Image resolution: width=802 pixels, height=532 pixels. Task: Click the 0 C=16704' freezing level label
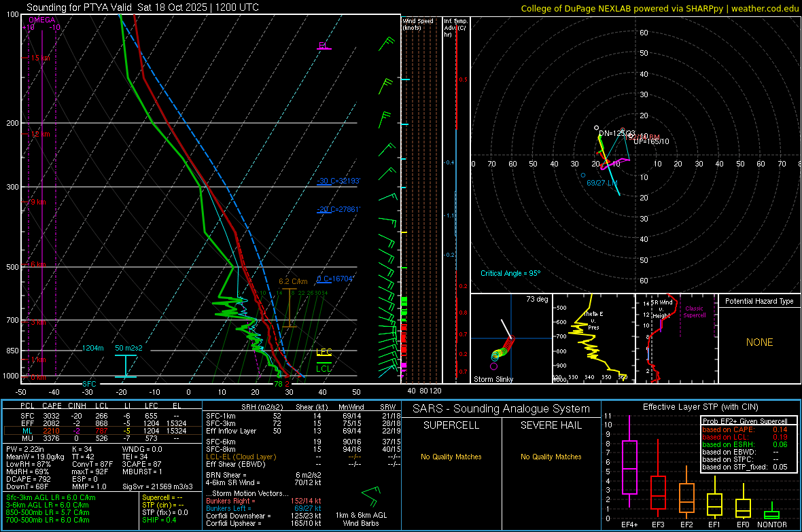(x=335, y=279)
